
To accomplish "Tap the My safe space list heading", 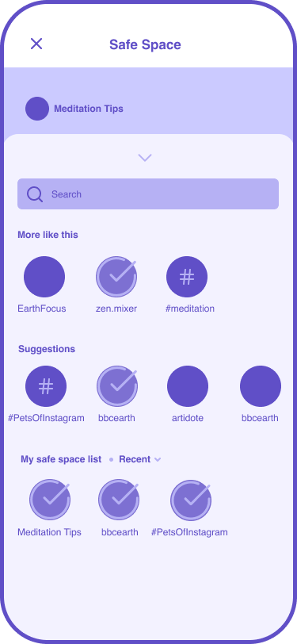I will [61, 459].
